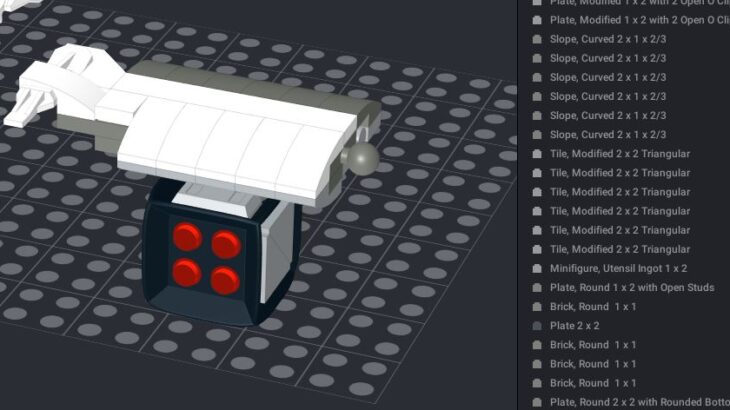Viewport: 730px width, 410px height.
Task: Click the brick icon beside Minifigure, Utensil Ingot 1 x 2
Action: 537,269
